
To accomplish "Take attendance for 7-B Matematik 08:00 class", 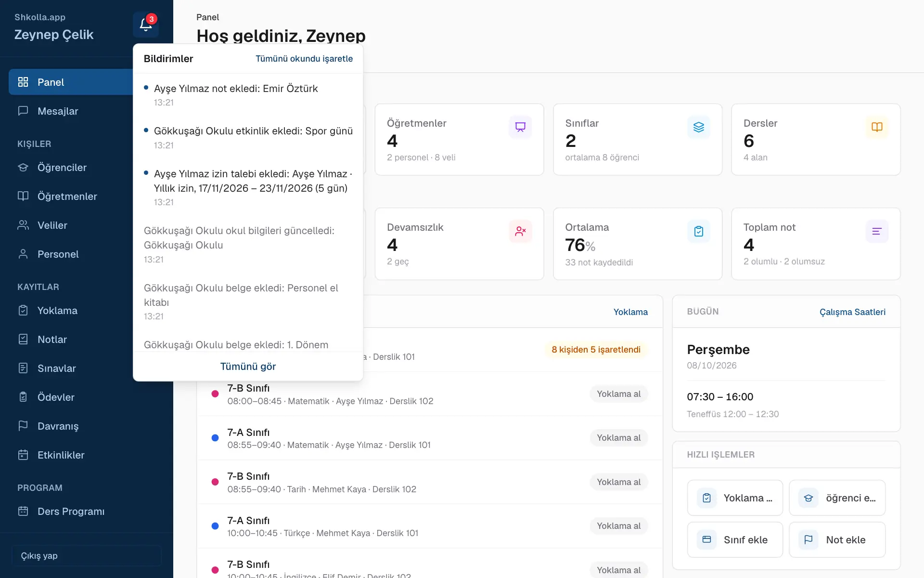I will (x=618, y=394).
